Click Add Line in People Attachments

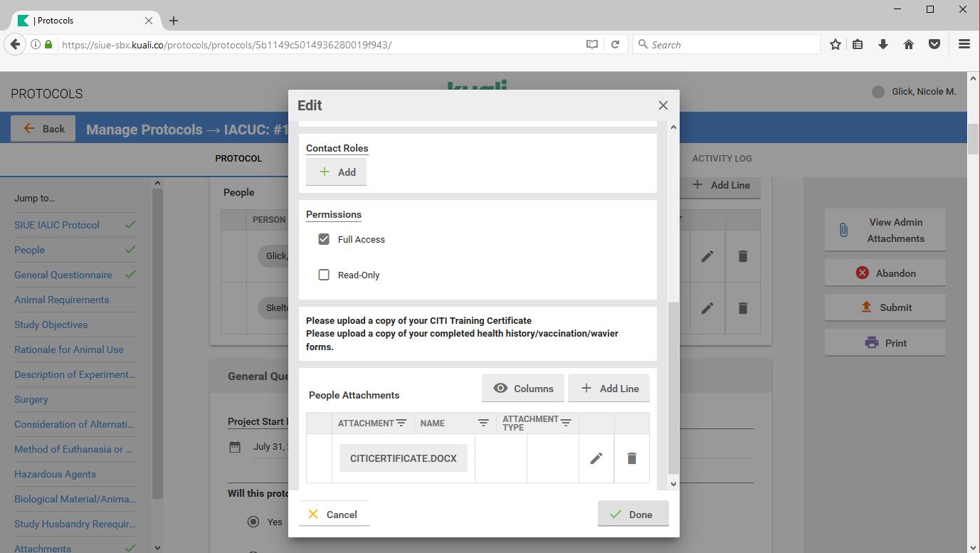[x=608, y=389]
